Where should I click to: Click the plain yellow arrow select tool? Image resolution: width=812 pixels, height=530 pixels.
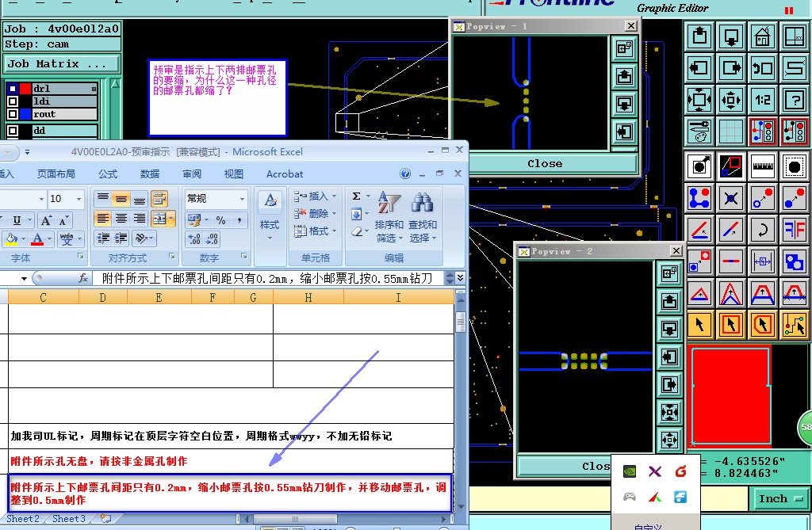pyautogui.click(x=699, y=325)
